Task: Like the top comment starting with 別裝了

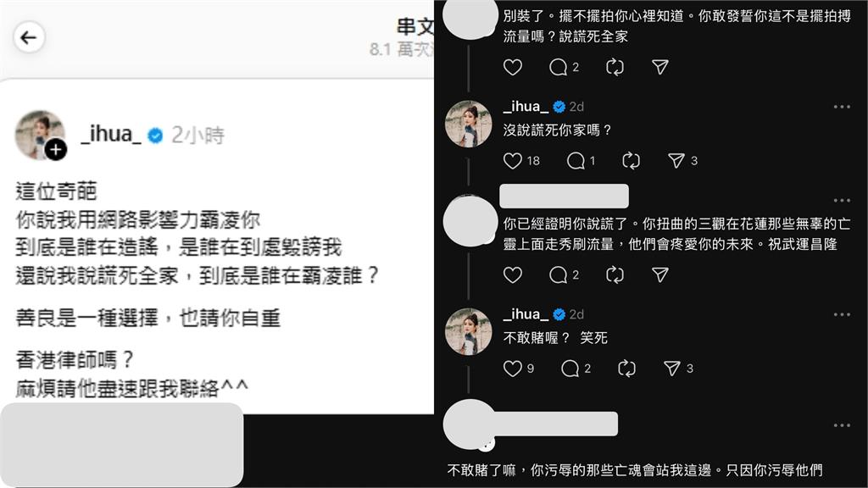Action: click(x=513, y=67)
